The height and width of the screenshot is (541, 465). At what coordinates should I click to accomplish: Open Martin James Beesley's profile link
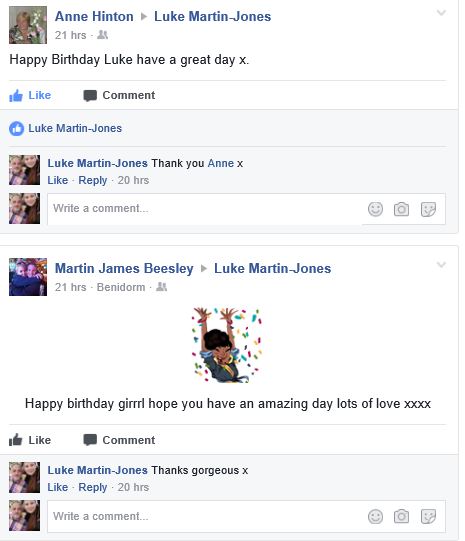coord(124,268)
